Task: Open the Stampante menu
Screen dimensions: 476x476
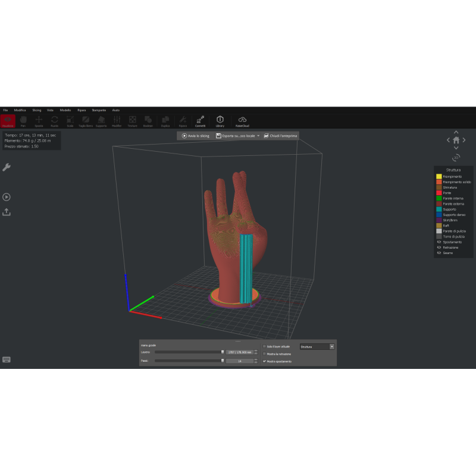Action: pos(99,110)
